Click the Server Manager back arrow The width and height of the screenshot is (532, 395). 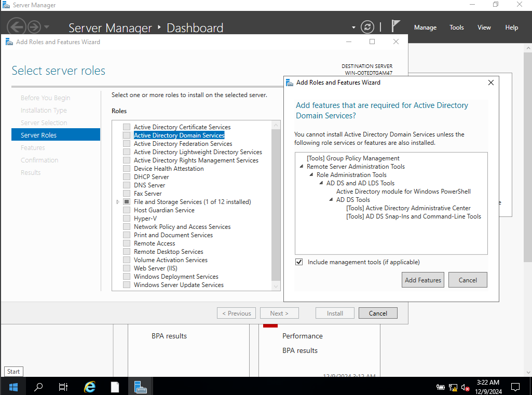point(16,26)
